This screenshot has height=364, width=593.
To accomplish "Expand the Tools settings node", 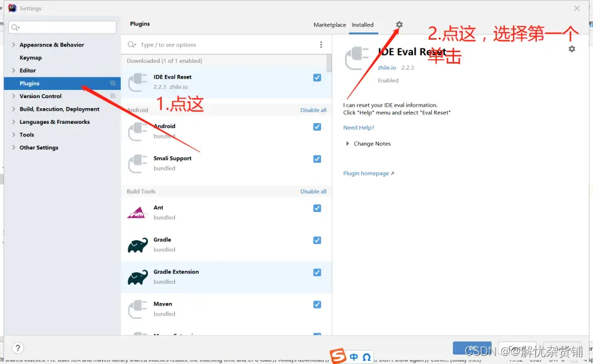I will point(14,135).
